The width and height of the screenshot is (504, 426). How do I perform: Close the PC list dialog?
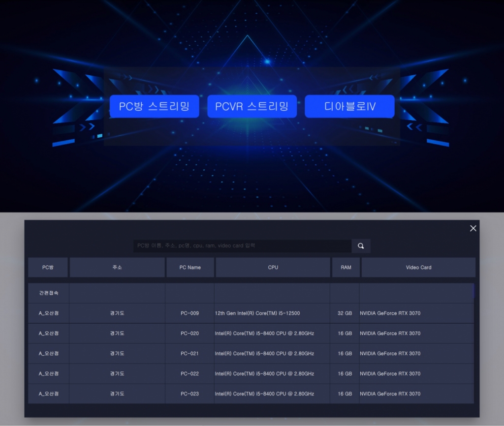pyautogui.click(x=473, y=228)
